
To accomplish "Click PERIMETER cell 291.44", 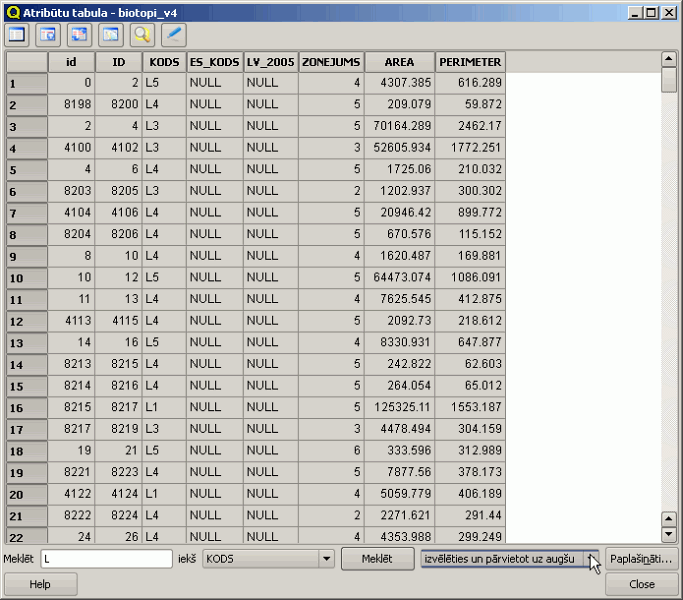I will coord(470,515).
